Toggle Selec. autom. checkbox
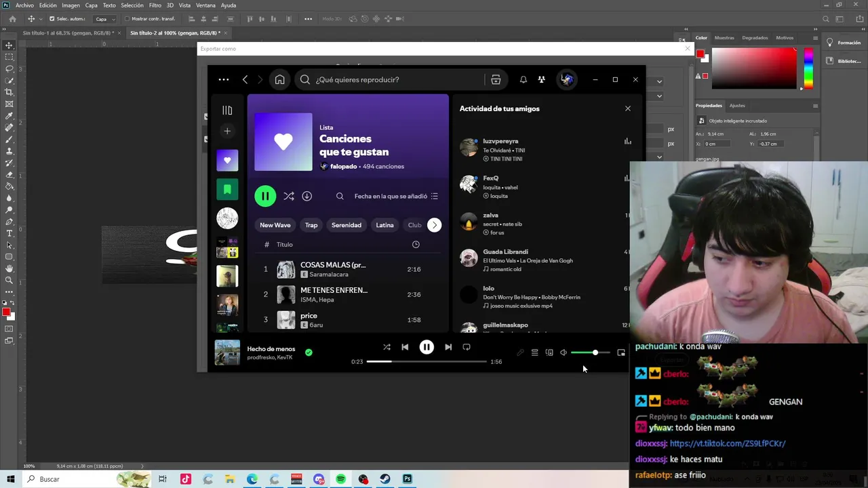 pyautogui.click(x=52, y=19)
